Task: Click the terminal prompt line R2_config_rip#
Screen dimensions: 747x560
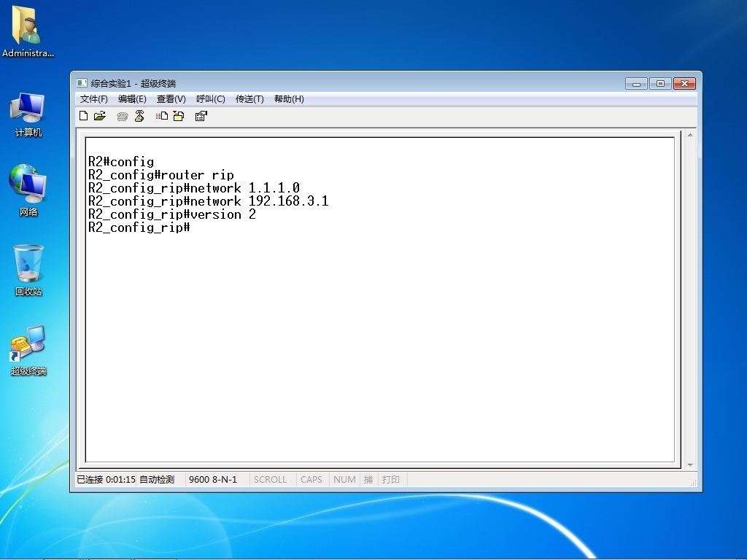Action: point(139,227)
